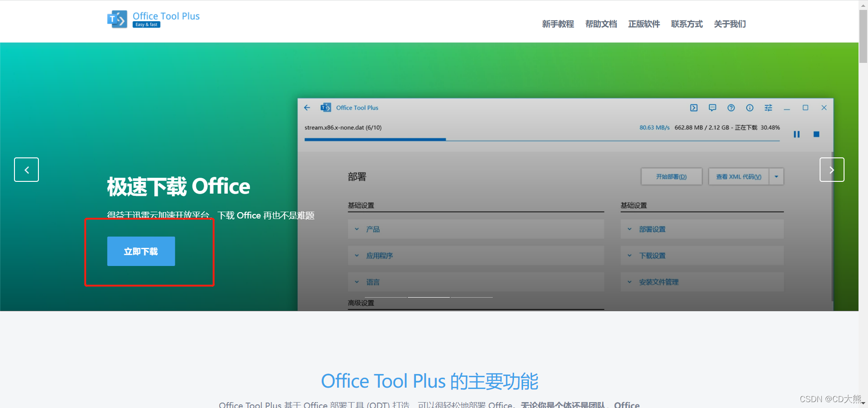Click the about info icon
This screenshot has height=408, width=868.
(750, 108)
